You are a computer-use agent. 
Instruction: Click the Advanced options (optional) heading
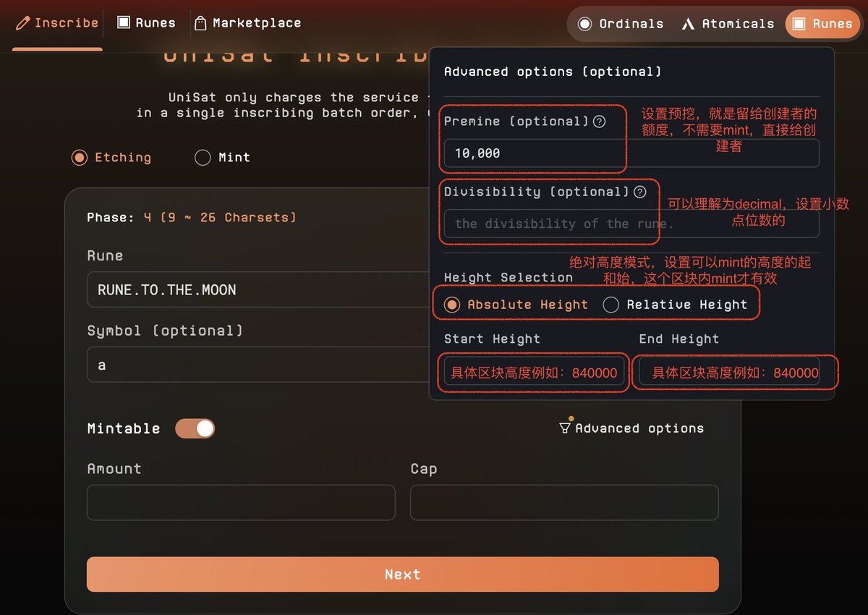[553, 72]
